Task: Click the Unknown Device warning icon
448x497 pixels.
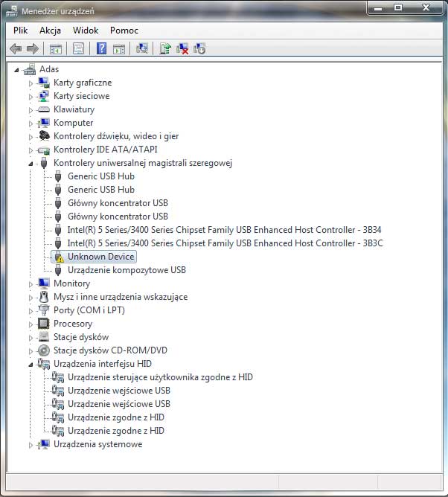Action: tap(58, 257)
